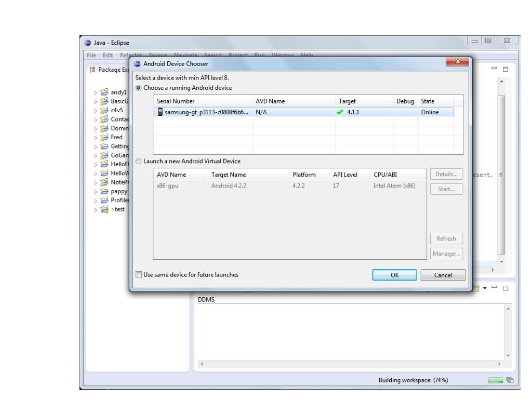Click the API Level column header
The height and width of the screenshot is (399, 532).
click(350, 175)
